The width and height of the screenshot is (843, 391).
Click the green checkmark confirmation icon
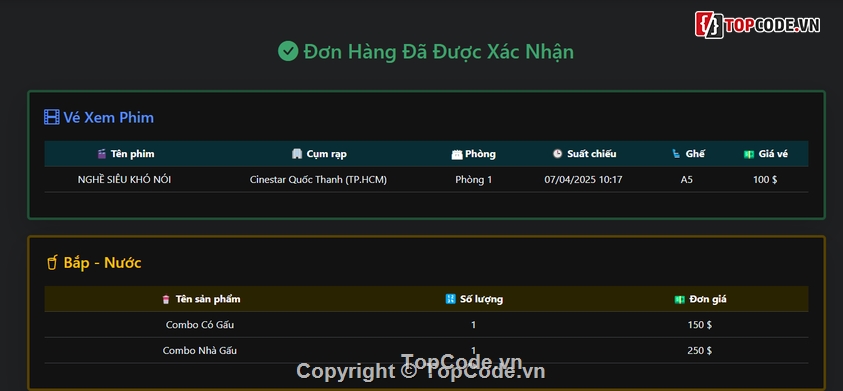coord(288,51)
